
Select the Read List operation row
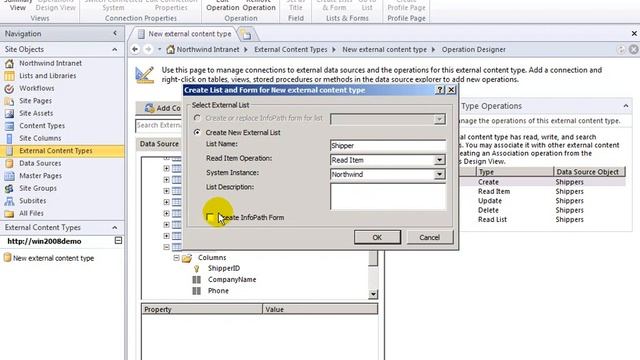pyautogui.click(x=543, y=220)
